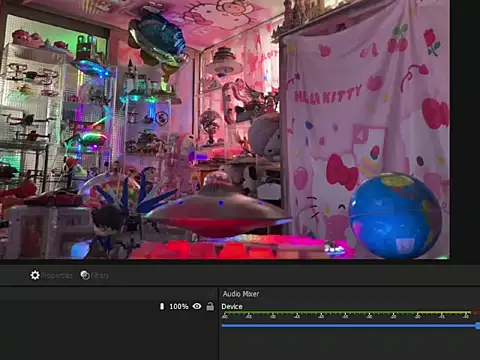Toggle the lock icon on the source
480x360 pixels.
pos(210,306)
